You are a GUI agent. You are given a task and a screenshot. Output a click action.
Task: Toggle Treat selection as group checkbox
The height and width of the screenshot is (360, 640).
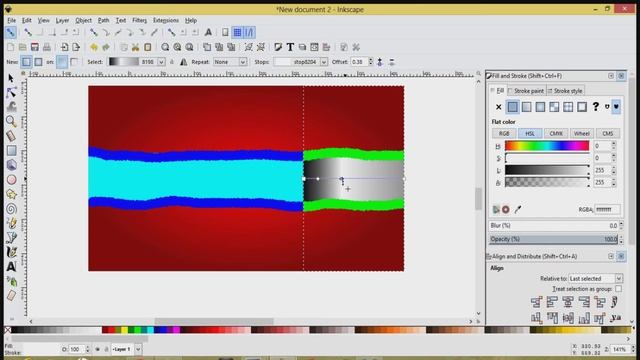618,289
